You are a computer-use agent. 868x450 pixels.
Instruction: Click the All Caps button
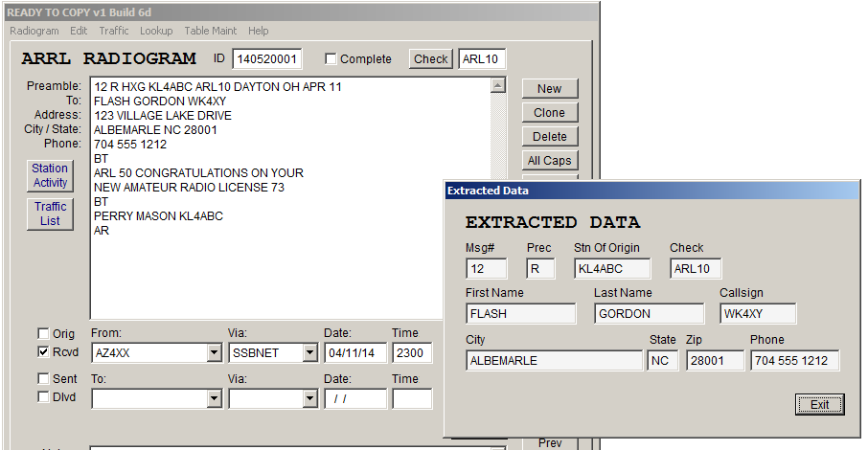550,161
